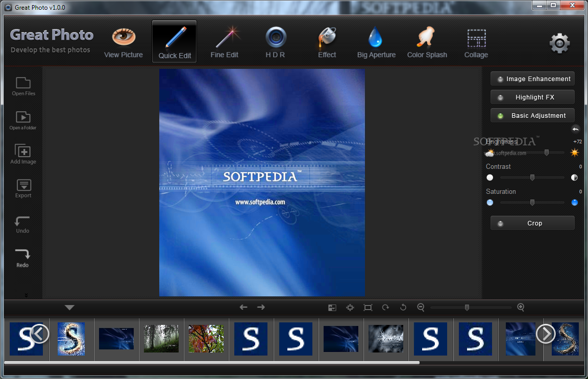Toggle the Crop section
The width and height of the screenshot is (588, 379).
[x=532, y=223]
